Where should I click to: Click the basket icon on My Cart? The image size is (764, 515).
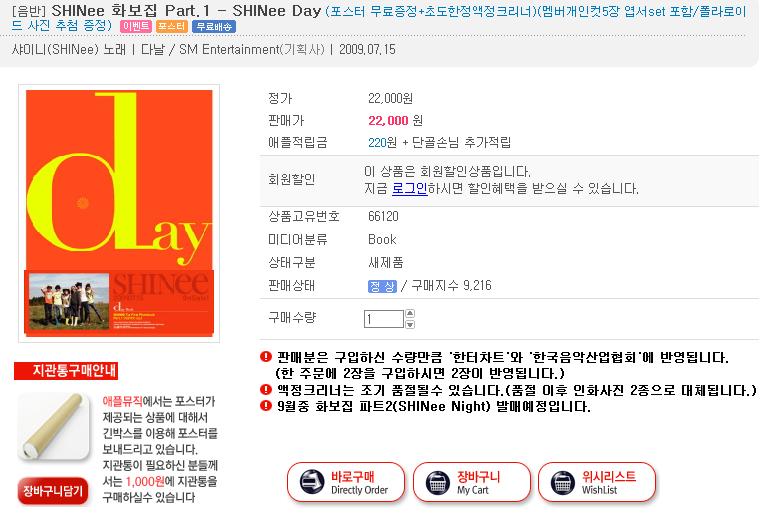tap(438, 482)
